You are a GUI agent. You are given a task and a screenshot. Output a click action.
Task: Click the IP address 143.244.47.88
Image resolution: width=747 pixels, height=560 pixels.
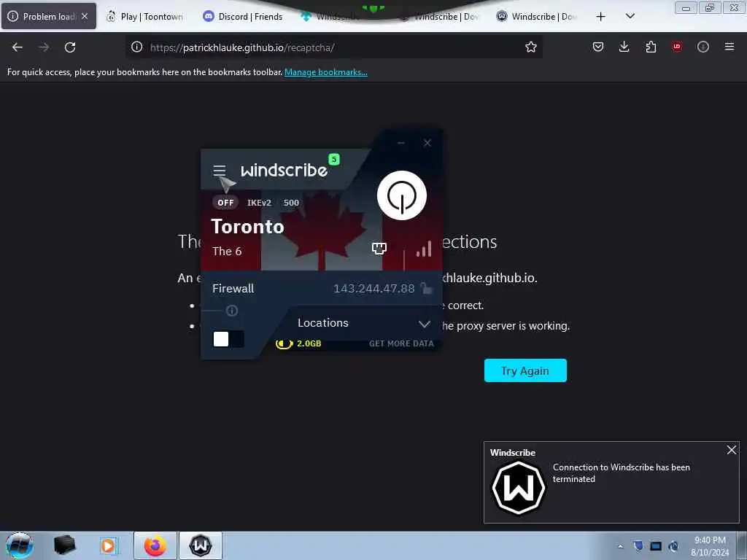coord(374,288)
